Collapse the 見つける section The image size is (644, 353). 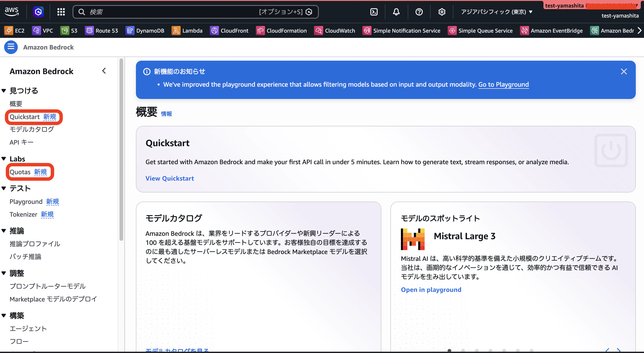tap(4, 91)
